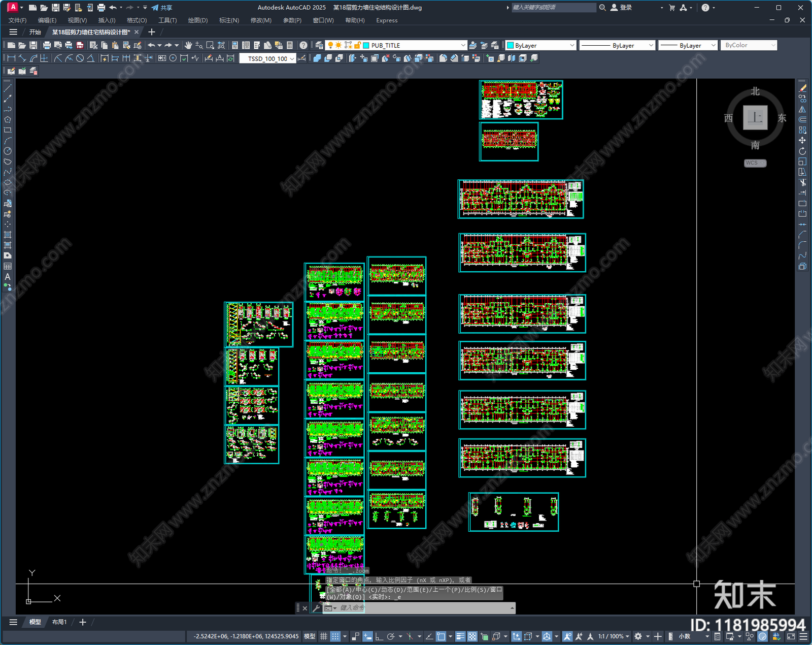Click the Help question mark in standard toolbar
The width and height of the screenshot is (812, 645).
(303, 45)
